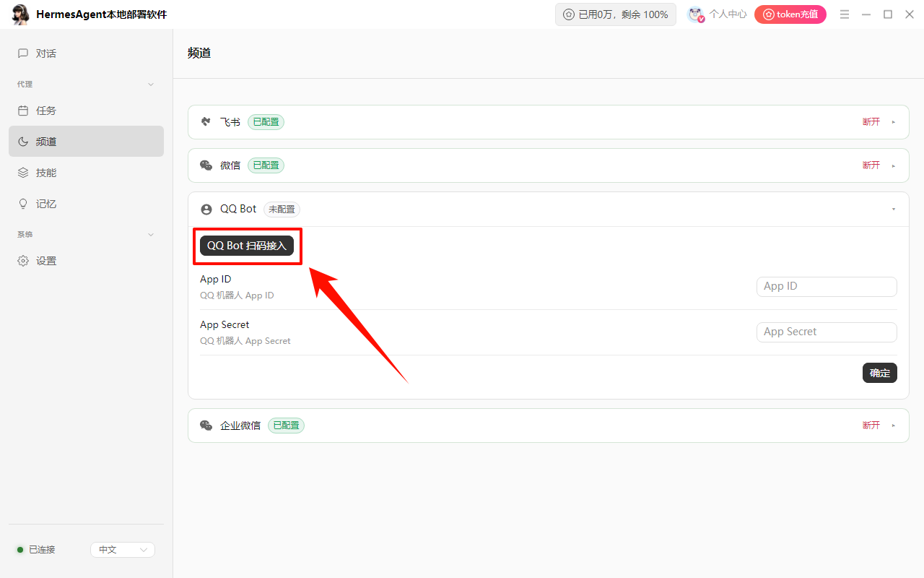
Task: Click the 确定 confirm button
Action: (x=880, y=373)
